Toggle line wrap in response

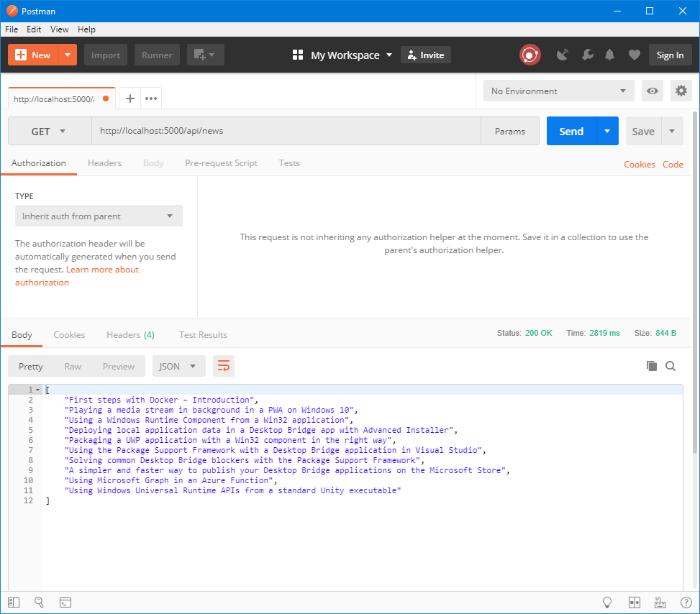point(223,367)
